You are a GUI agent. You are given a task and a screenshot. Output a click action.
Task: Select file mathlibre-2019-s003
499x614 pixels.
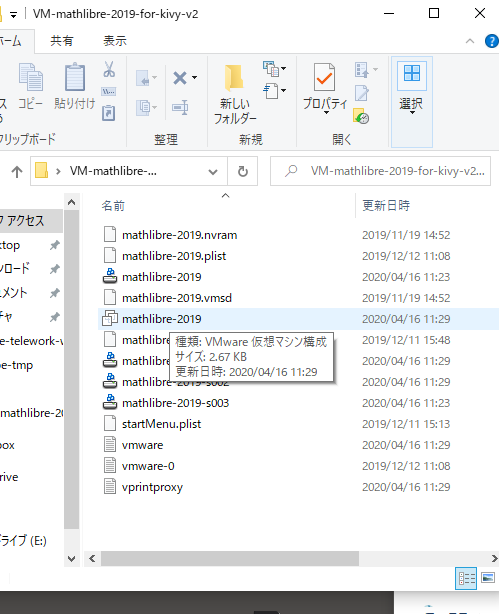point(175,403)
